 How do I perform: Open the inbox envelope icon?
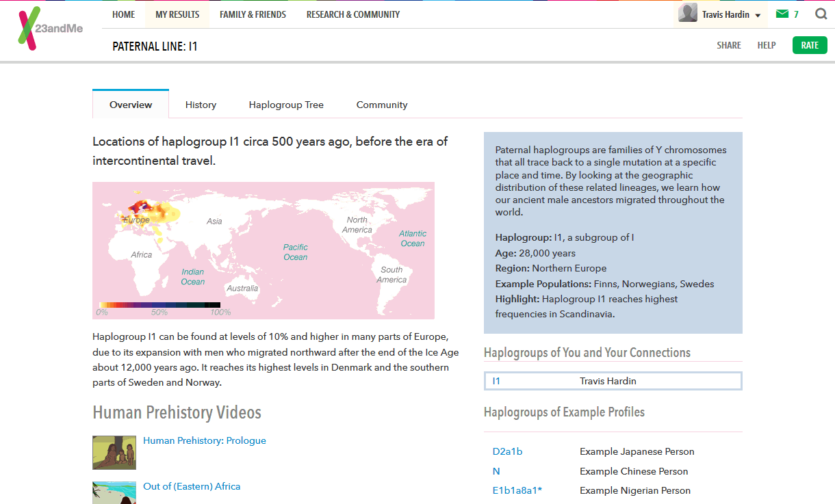click(782, 14)
